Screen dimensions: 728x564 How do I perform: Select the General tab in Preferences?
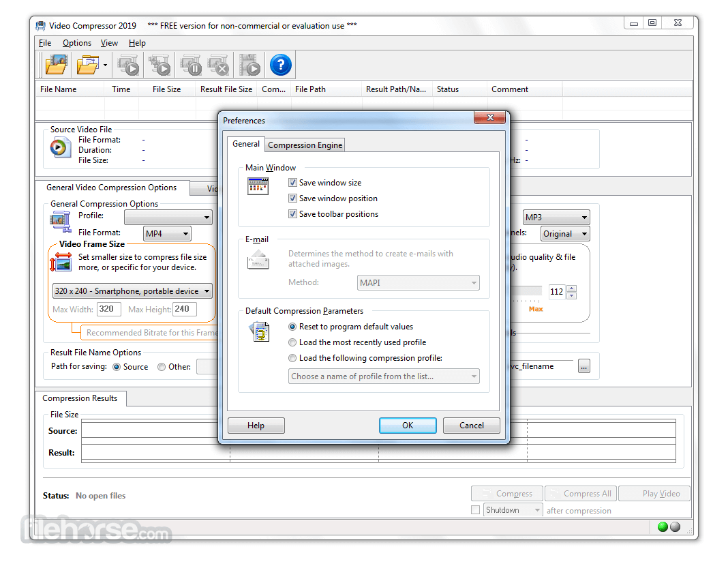[245, 144]
